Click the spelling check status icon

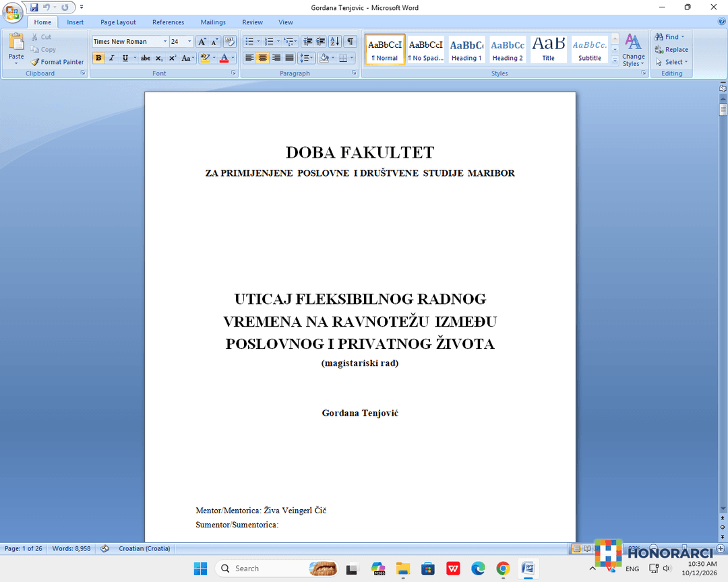[105, 548]
